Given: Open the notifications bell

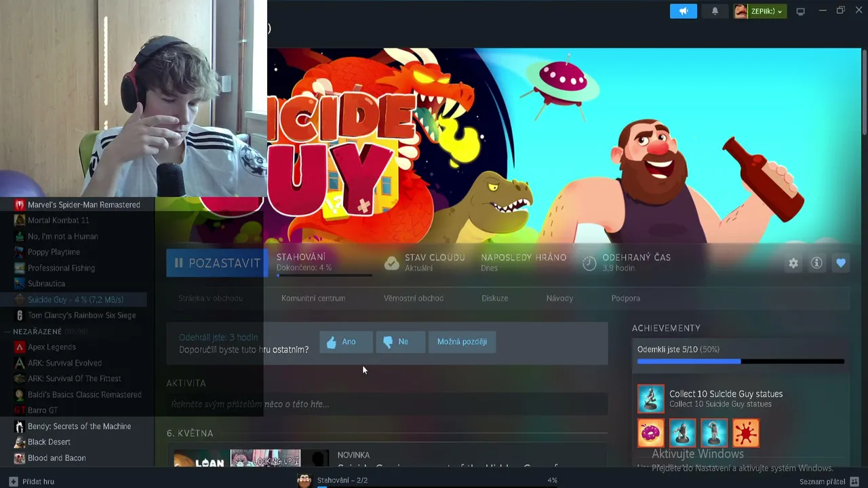Looking at the screenshot, I should [715, 11].
